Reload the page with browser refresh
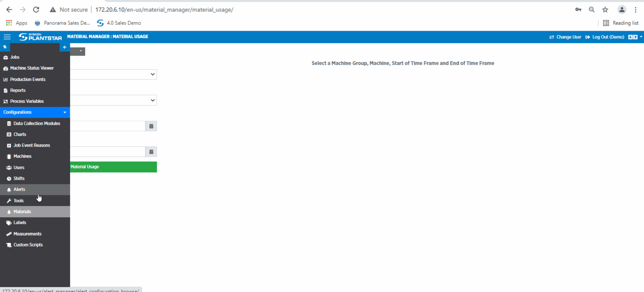Screen dimensions: 644x292 point(36,10)
